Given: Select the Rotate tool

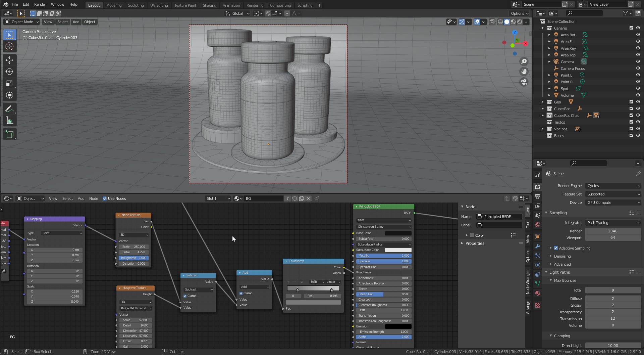Looking at the screenshot, I should [x=9, y=72].
